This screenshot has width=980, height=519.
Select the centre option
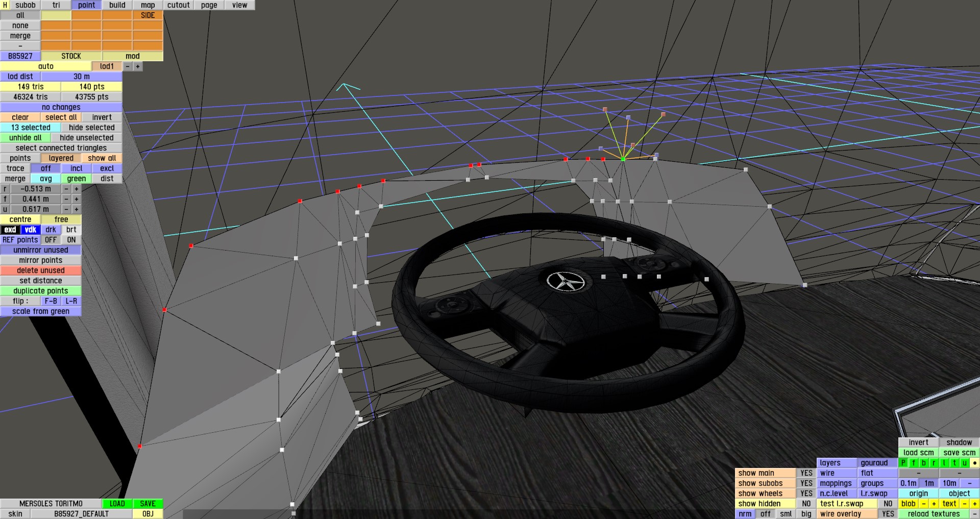point(20,219)
